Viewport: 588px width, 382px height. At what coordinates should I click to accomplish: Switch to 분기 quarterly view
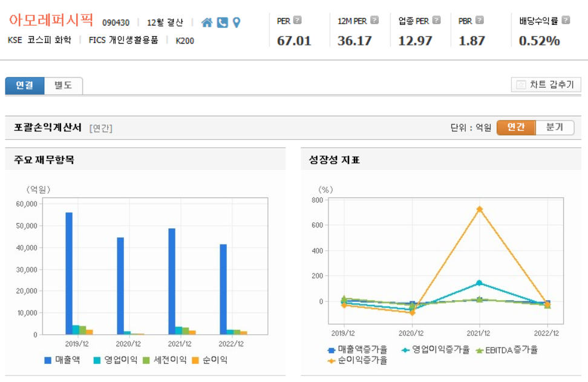[555, 127]
